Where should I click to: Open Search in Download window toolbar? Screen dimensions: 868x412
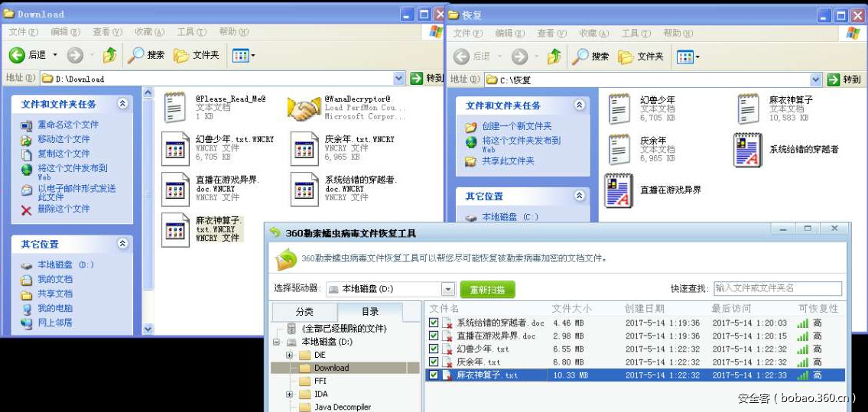[146, 55]
